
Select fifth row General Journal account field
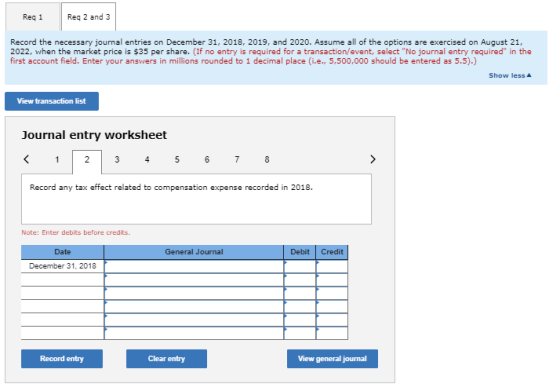click(194, 320)
